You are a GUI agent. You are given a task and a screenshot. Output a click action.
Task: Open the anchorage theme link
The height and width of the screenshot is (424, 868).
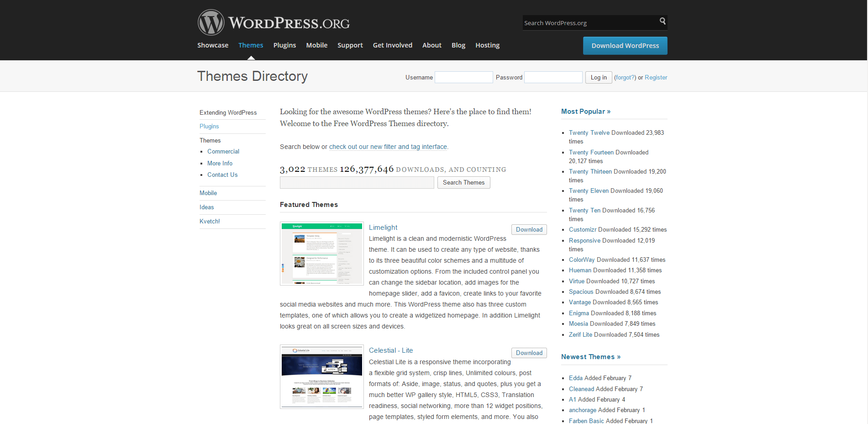[583, 410]
